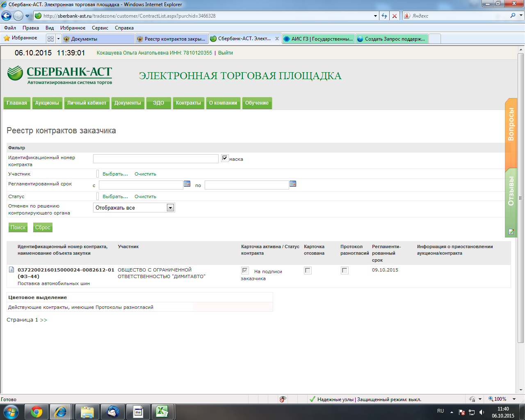
Task: Open the Файл menu
Action: [x=10, y=28]
